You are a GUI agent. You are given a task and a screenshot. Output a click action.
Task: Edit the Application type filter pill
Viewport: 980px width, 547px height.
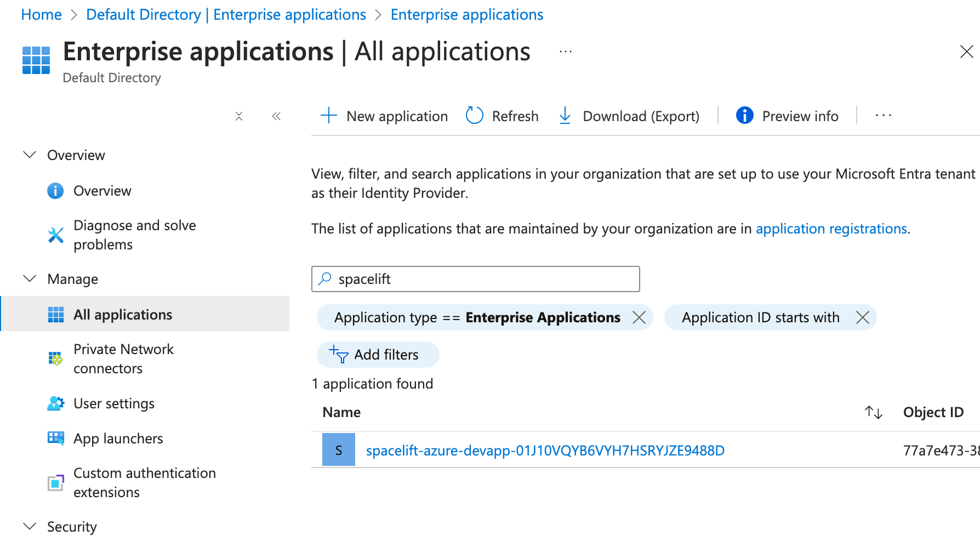(x=477, y=317)
